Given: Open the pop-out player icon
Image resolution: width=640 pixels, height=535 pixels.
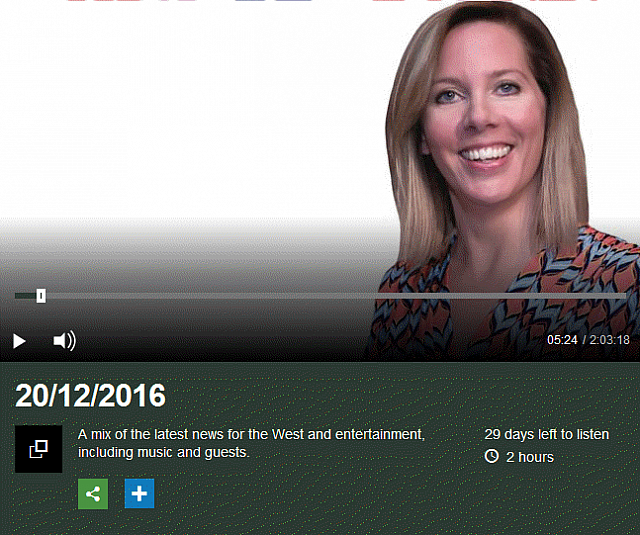Looking at the screenshot, I should coord(39,449).
